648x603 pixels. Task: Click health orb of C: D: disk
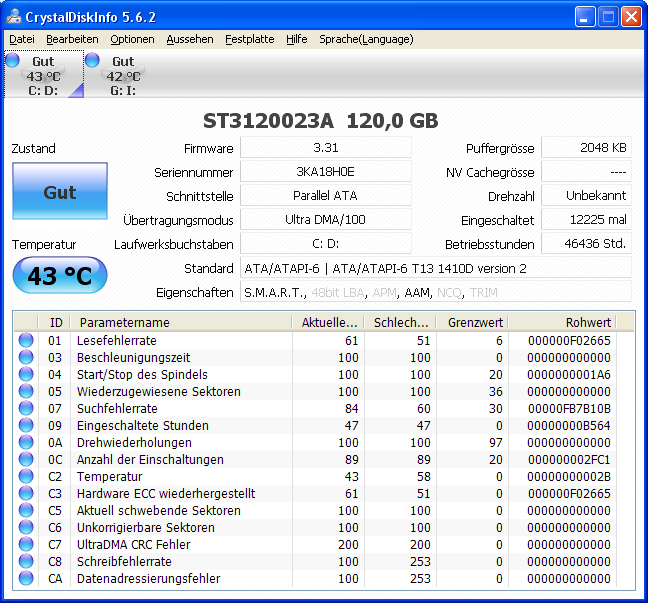point(12,60)
